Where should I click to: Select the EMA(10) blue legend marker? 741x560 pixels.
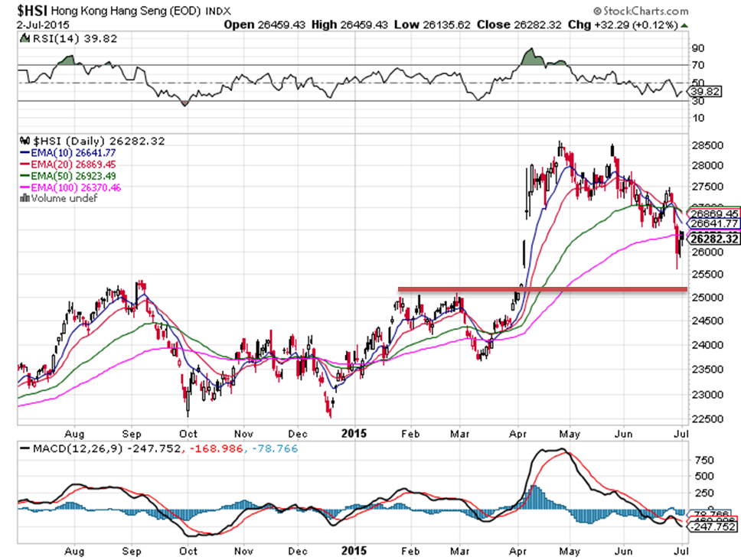24,153
